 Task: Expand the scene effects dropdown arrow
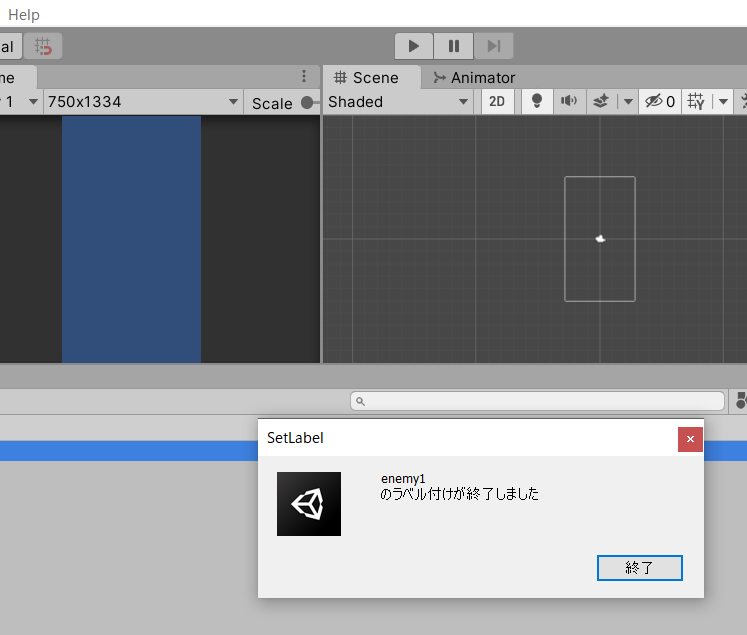click(x=628, y=101)
